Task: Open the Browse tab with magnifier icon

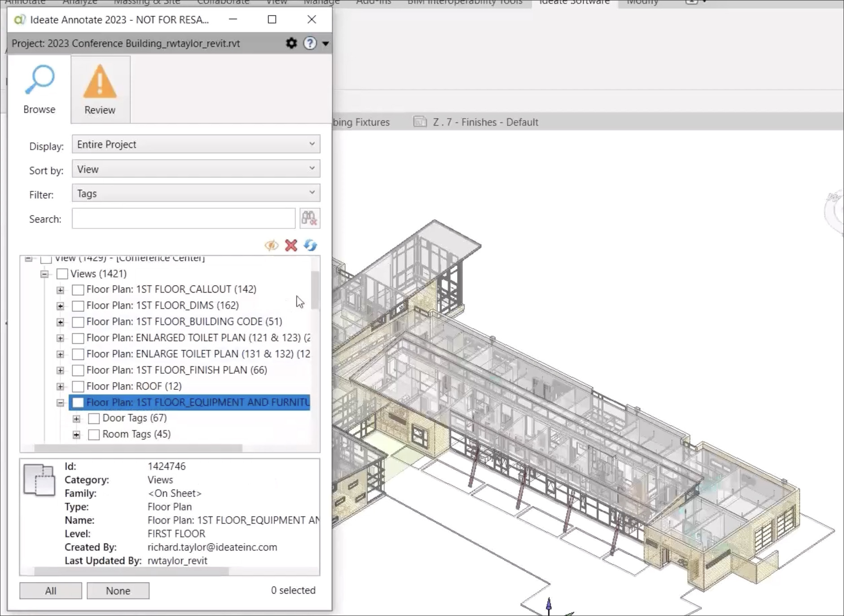Action: click(x=40, y=89)
